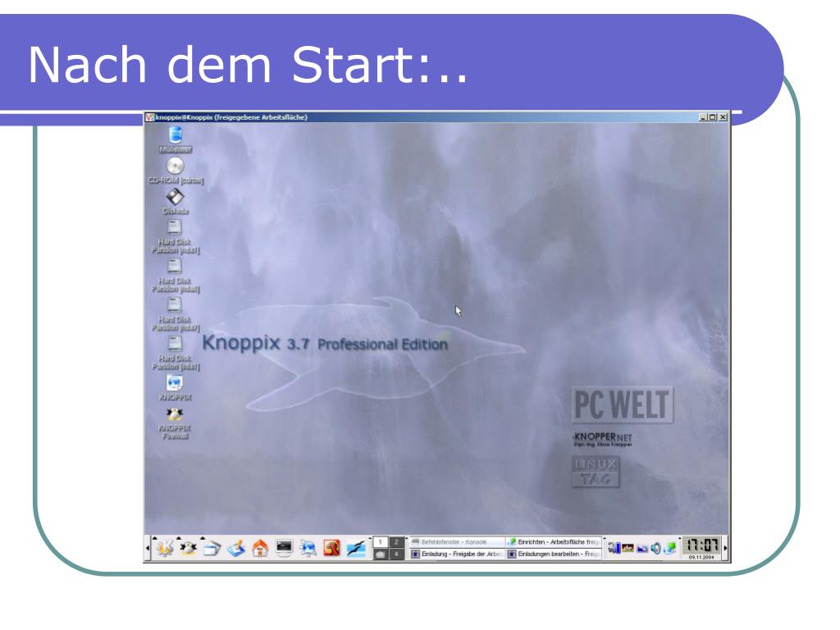Click the 'de' keyboard layout tray icon
Image resolution: width=840 pixels, height=630 pixels.
(628, 549)
